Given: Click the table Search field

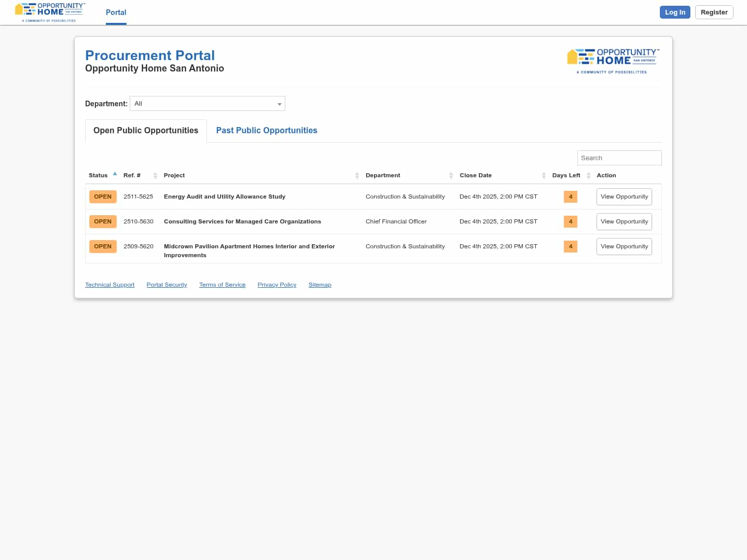Looking at the screenshot, I should 619,158.
